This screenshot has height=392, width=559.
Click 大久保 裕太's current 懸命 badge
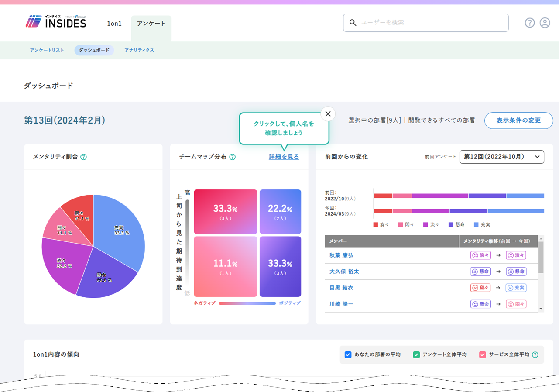click(x=516, y=272)
